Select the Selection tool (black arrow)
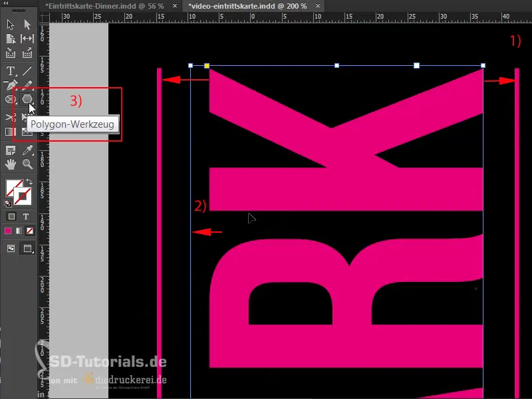 [x=11, y=25]
